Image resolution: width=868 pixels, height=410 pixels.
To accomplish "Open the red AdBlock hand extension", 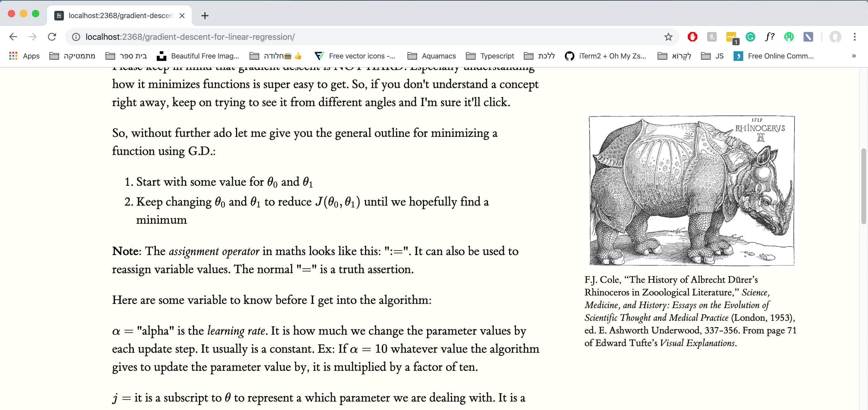I will coord(692,37).
